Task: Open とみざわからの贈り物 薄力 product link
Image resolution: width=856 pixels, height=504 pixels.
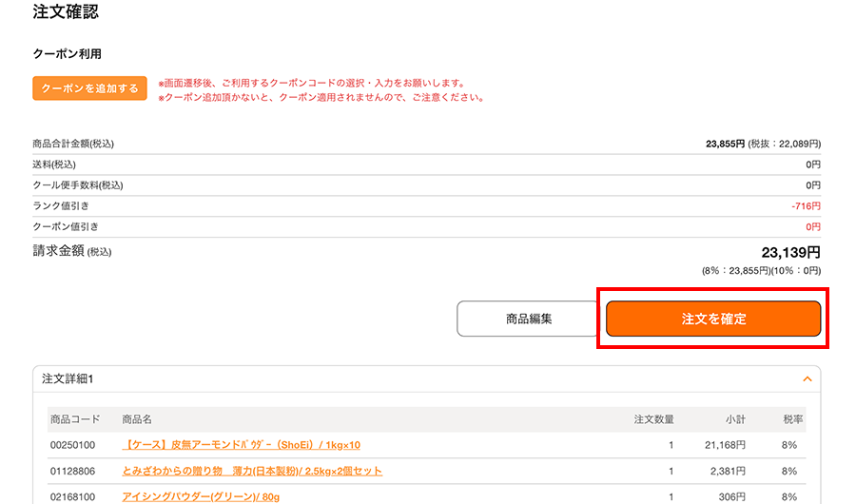Action: click(252, 471)
